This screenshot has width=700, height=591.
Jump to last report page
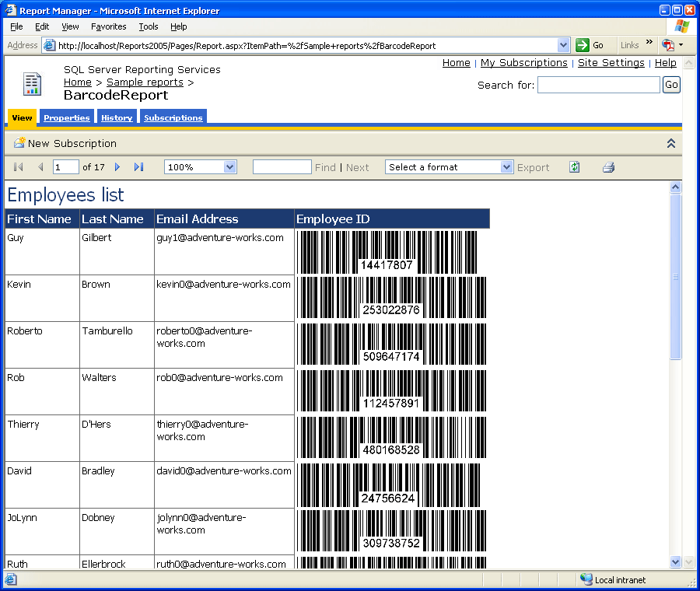click(138, 167)
